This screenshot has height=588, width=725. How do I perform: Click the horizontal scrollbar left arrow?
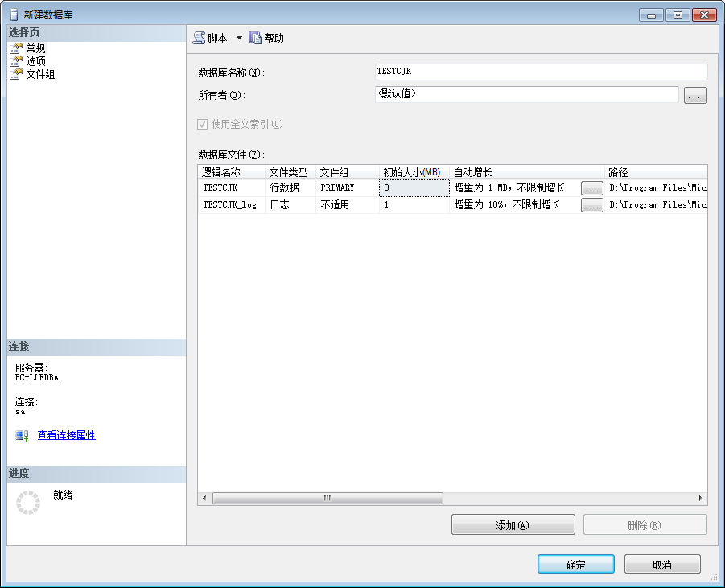click(205, 499)
